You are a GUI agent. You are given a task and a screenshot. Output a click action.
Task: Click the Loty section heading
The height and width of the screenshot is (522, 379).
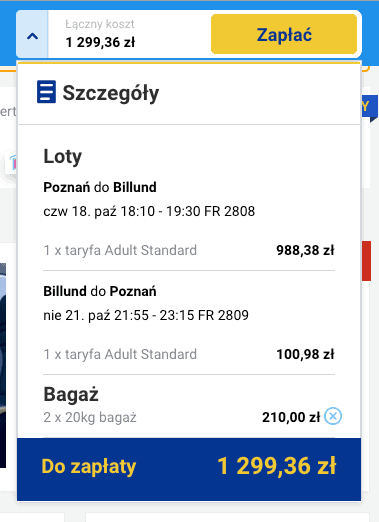coord(63,156)
